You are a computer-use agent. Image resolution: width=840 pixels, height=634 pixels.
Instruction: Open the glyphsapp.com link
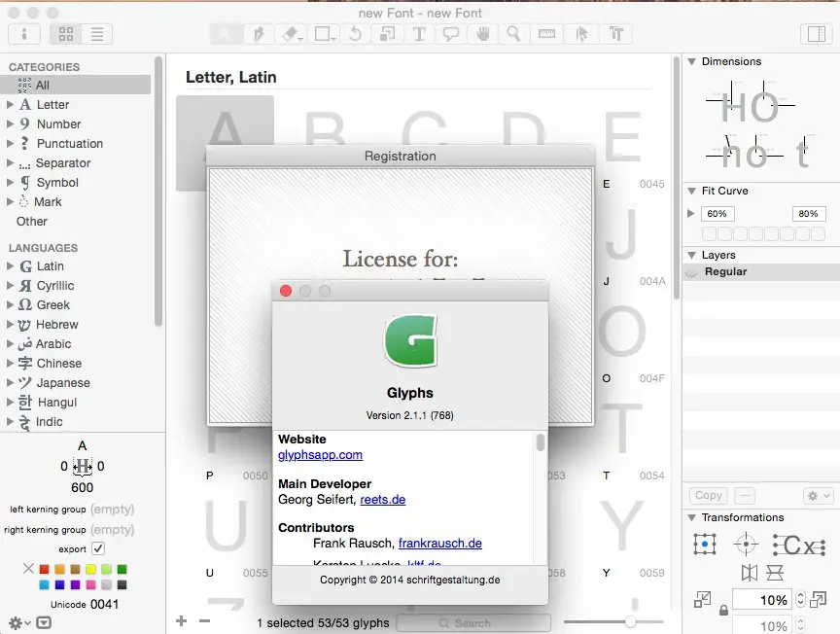(x=320, y=455)
